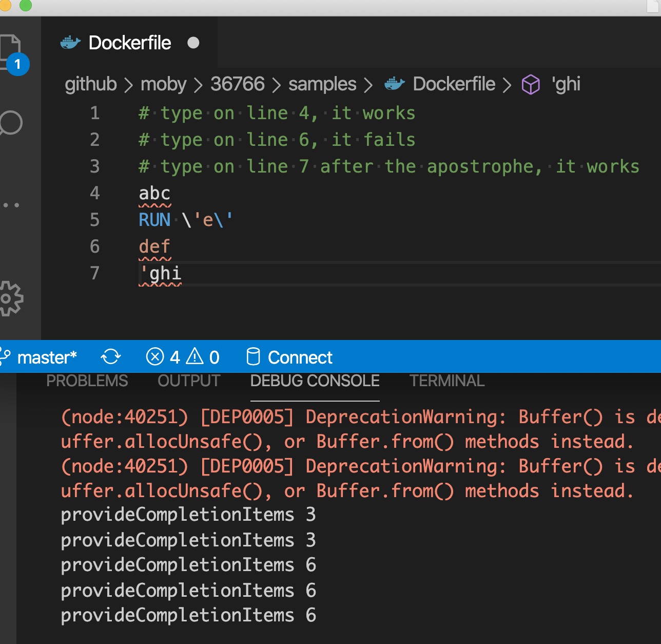Click the database icon next to Connect

click(x=254, y=356)
